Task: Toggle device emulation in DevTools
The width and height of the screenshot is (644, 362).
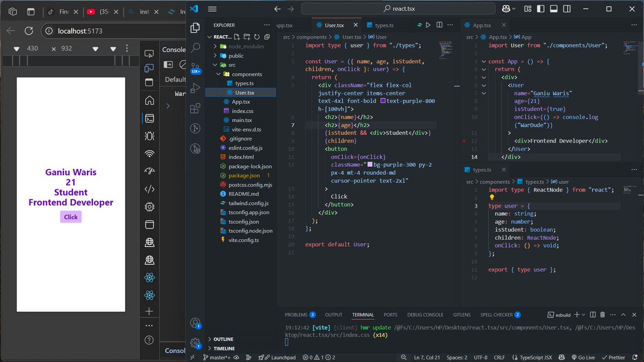Action: 149,68
